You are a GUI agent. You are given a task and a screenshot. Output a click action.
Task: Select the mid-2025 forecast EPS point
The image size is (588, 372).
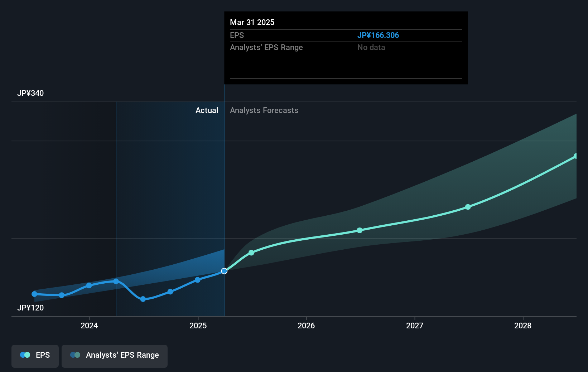pyautogui.click(x=251, y=253)
